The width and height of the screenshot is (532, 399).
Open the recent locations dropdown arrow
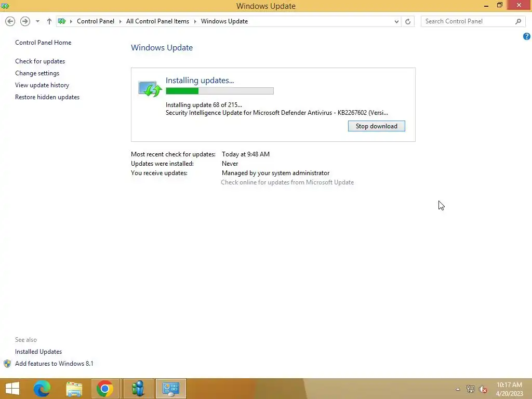point(37,21)
